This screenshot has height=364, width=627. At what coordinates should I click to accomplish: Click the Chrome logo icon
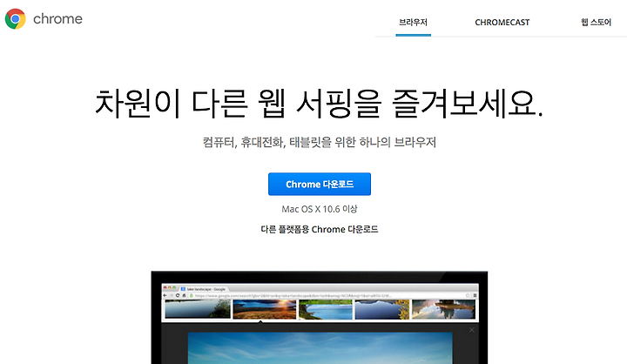[15, 19]
